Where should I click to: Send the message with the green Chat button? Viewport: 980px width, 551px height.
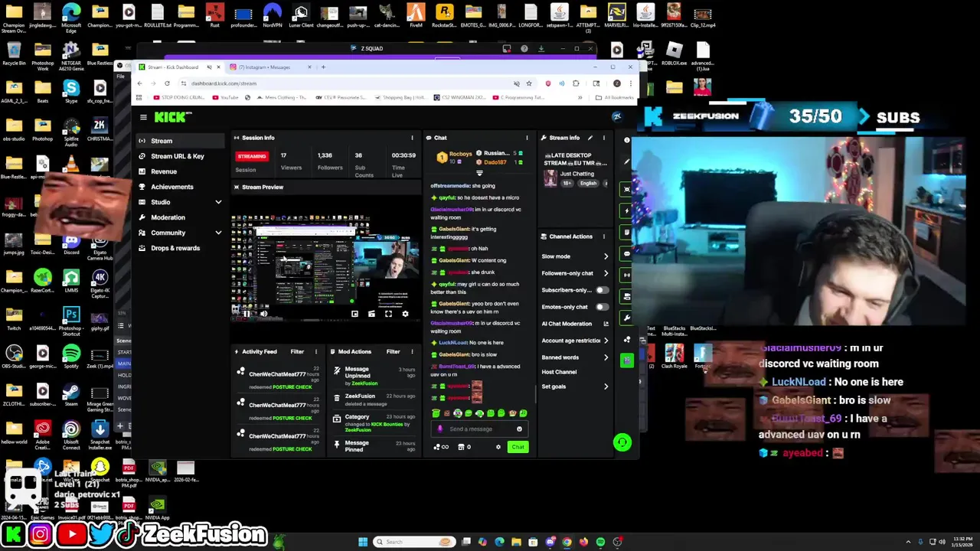click(518, 447)
